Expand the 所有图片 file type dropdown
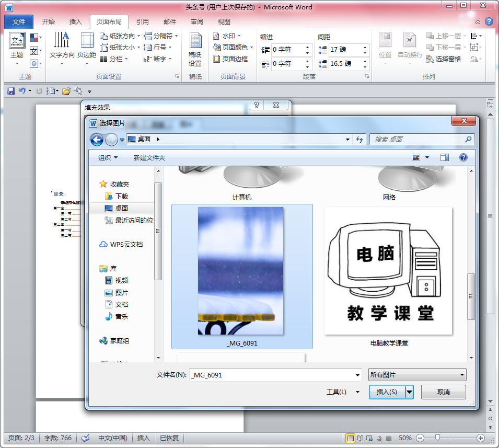The height and width of the screenshot is (448, 499). tap(417, 375)
